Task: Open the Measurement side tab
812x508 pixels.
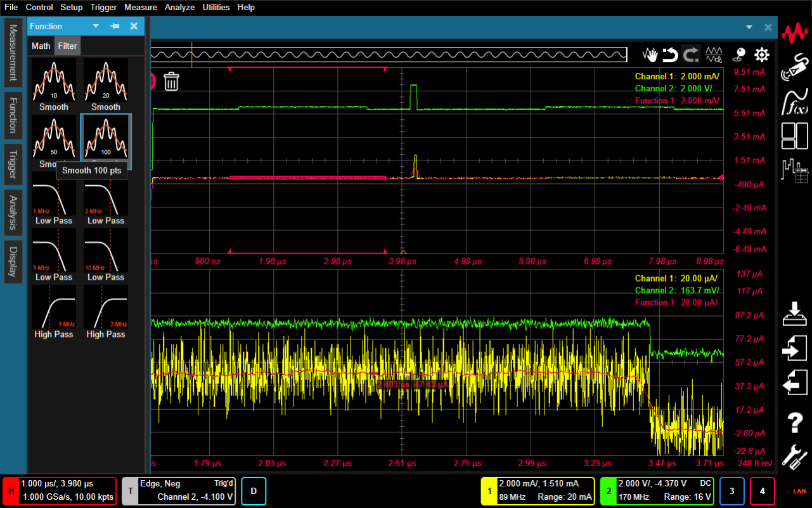Action: click(x=13, y=53)
